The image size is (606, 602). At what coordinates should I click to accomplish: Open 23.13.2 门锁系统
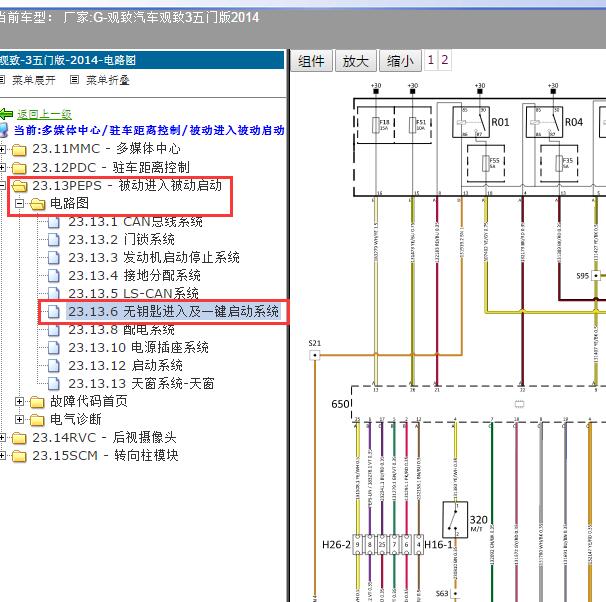point(121,240)
